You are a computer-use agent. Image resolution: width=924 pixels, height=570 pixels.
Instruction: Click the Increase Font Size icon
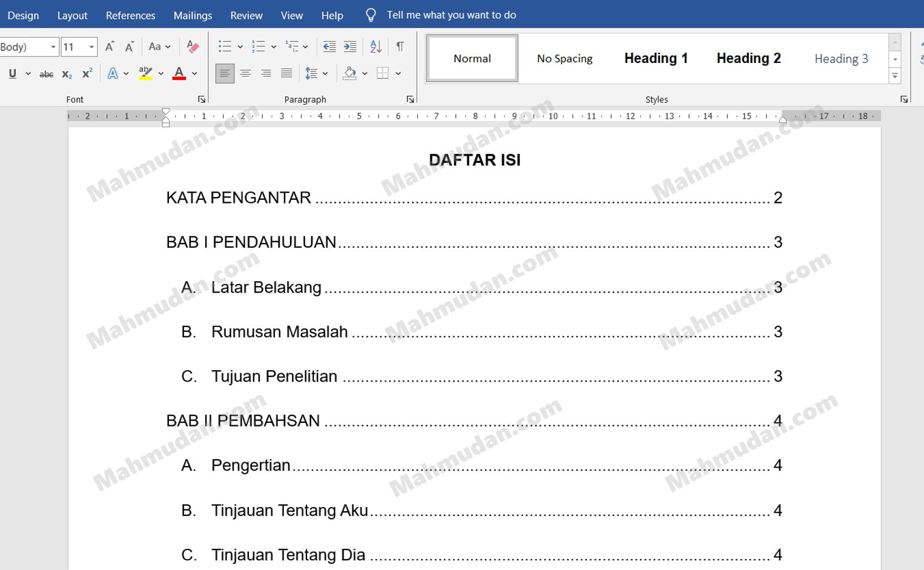(110, 47)
